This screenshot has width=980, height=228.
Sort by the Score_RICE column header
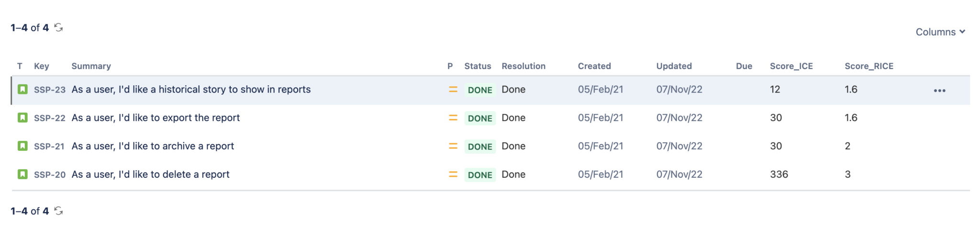coord(869,66)
